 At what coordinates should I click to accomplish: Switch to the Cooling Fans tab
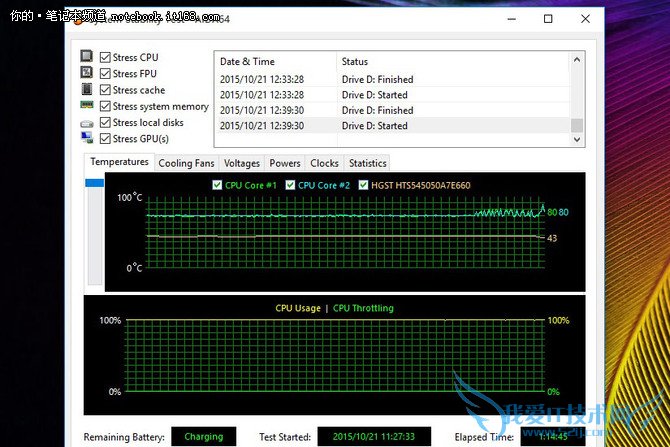[x=186, y=163]
